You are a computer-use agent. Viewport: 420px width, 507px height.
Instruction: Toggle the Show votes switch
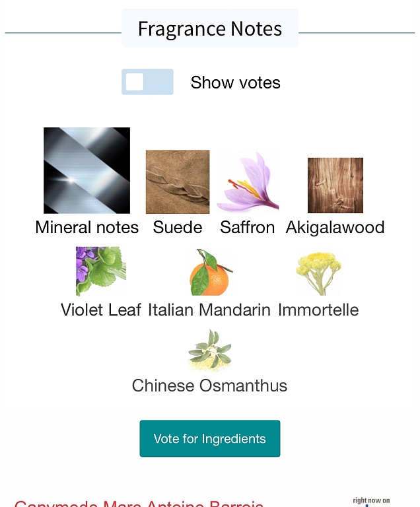click(x=147, y=82)
